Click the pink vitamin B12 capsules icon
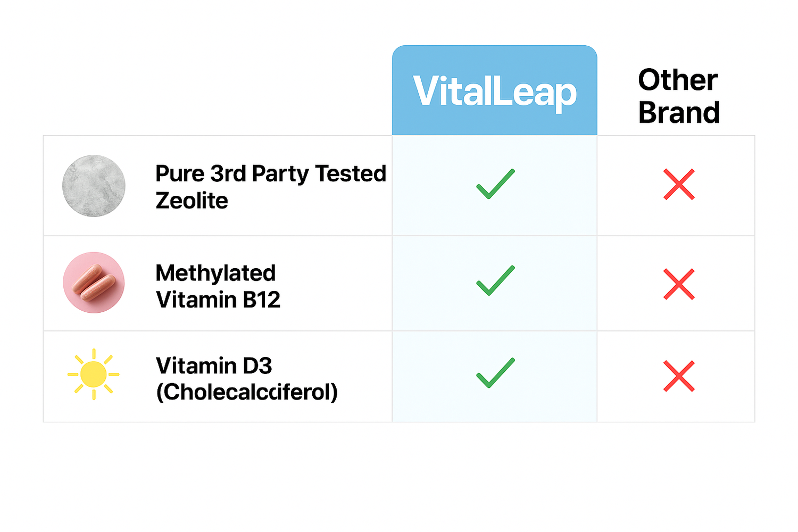 [94, 282]
